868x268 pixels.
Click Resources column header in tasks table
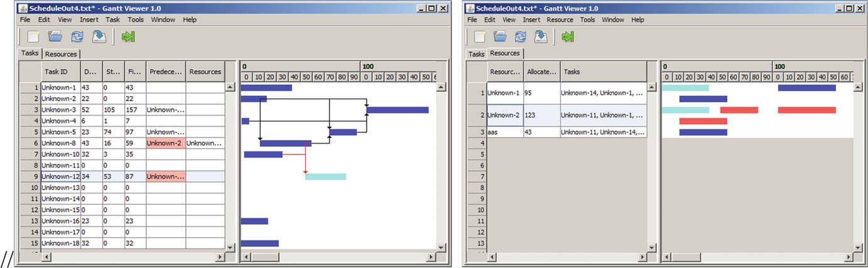[x=205, y=72]
